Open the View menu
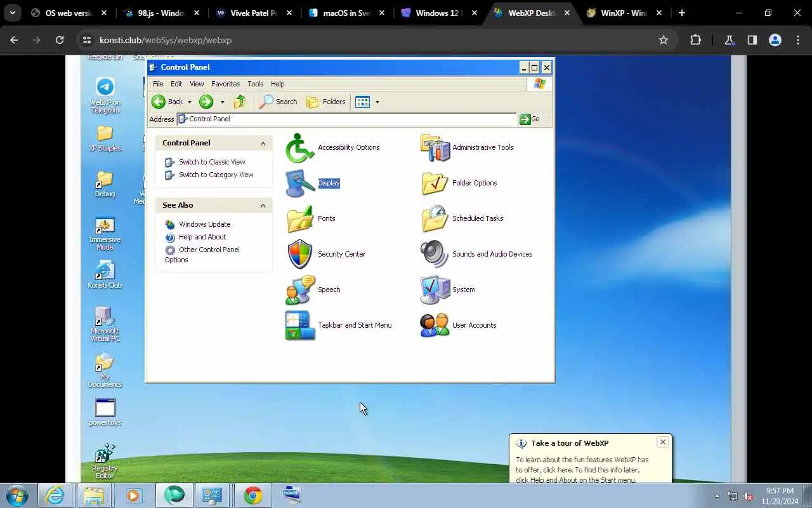The height and width of the screenshot is (508, 812). (x=197, y=84)
